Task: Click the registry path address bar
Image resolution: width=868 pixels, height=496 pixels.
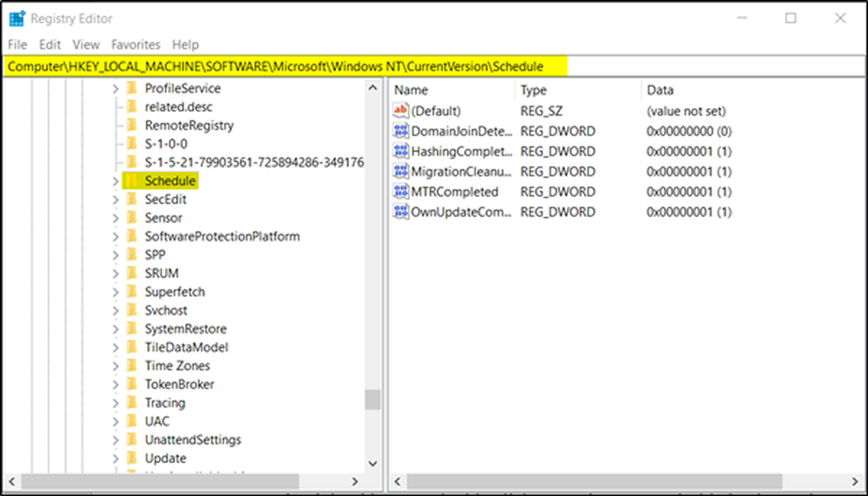Action: tap(434, 66)
